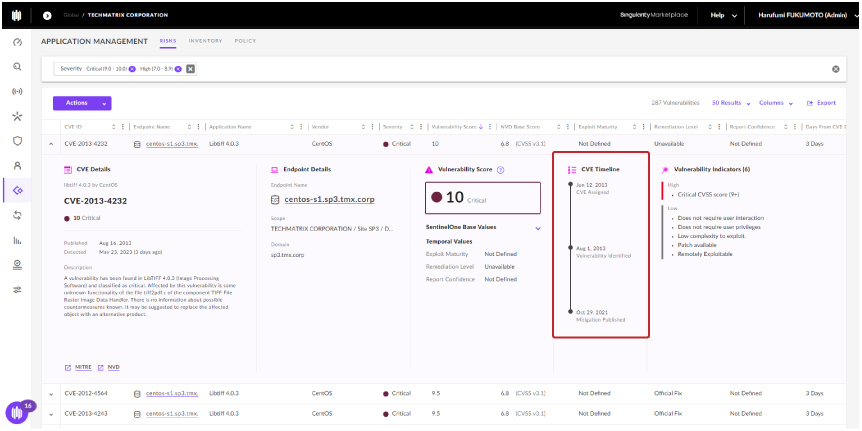
Task: Open the Severity column options menu
Action: pos(421,127)
